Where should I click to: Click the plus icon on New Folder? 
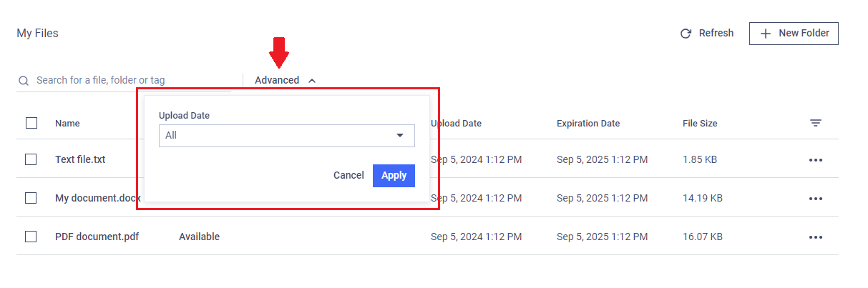[766, 34]
